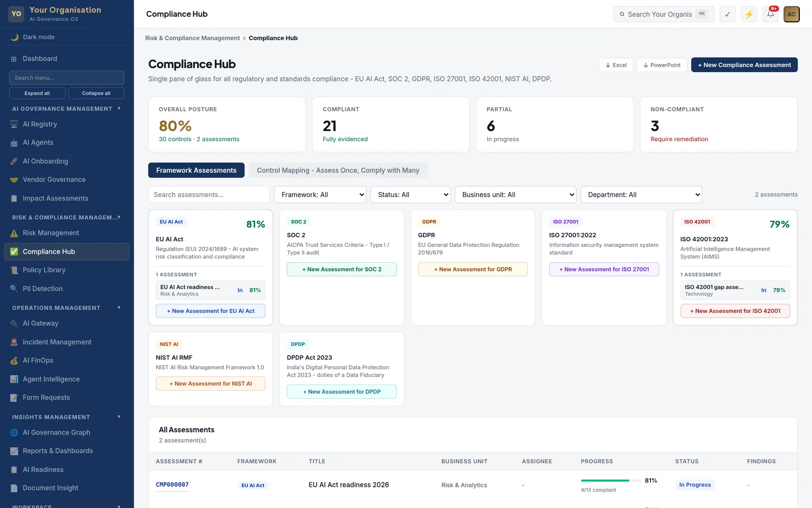Click Expand all in sidebar
This screenshot has width=812, height=508.
[37, 93]
